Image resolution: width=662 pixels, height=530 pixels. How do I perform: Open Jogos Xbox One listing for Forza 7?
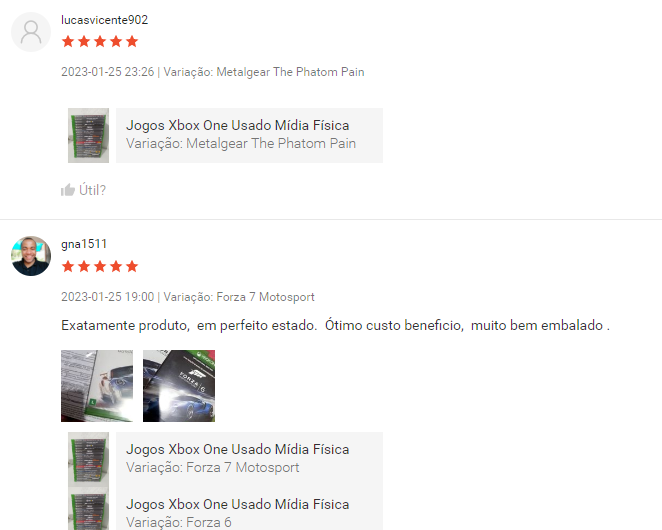(249, 459)
